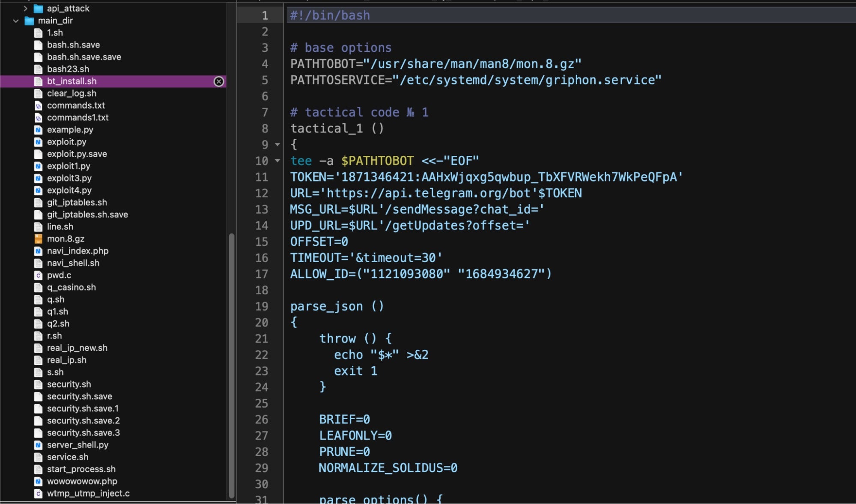
Task: Open git_iptables.sh file
Action: 77,203
